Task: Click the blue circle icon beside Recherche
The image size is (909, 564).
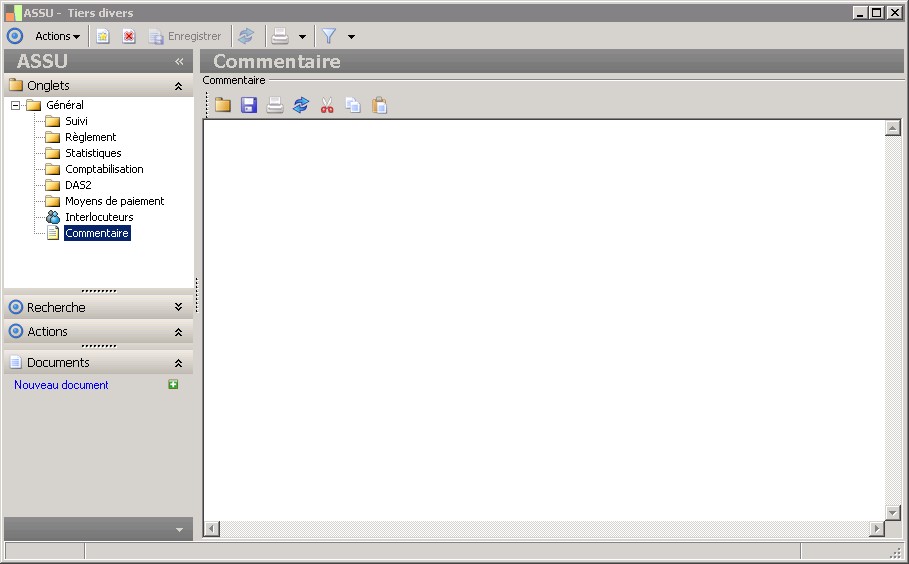Action: point(16,307)
